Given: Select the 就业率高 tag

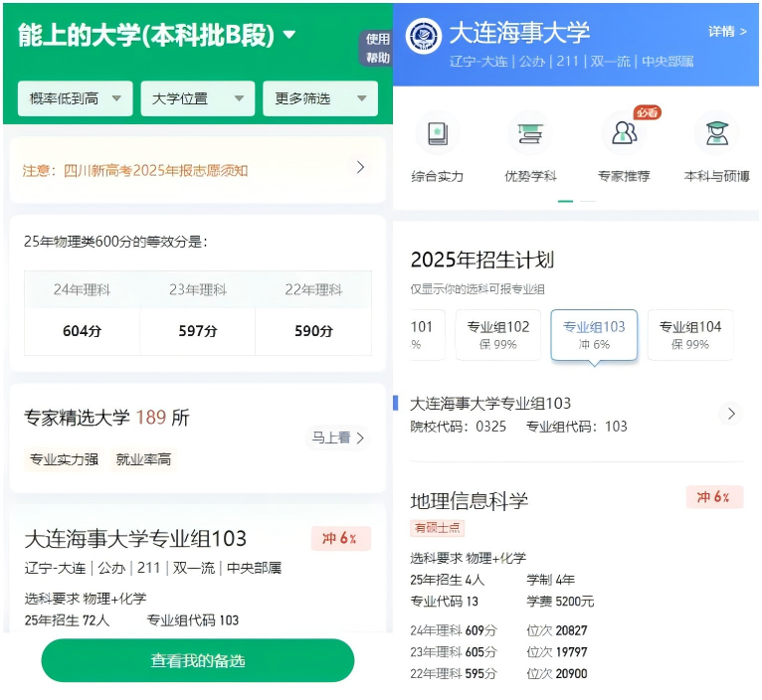Looking at the screenshot, I should click(x=143, y=459).
